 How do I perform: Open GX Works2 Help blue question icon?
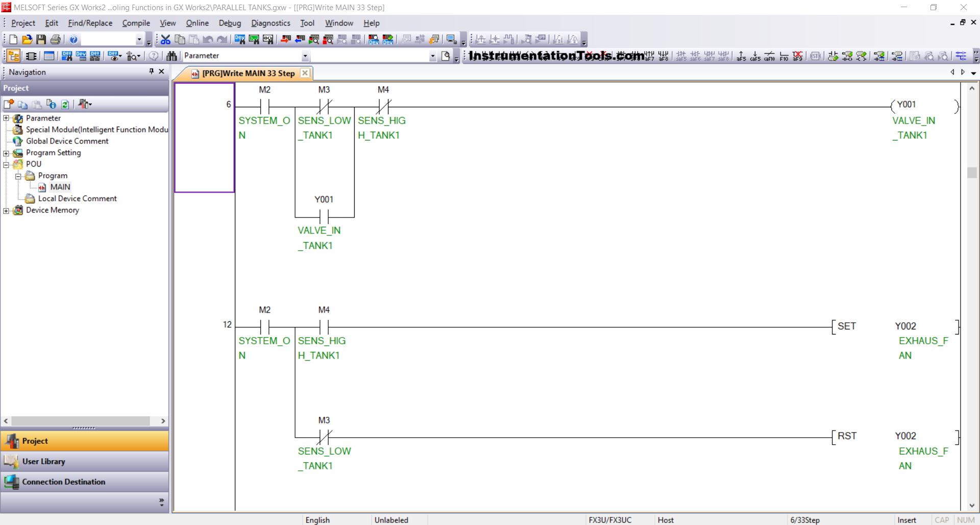click(73, 39)
